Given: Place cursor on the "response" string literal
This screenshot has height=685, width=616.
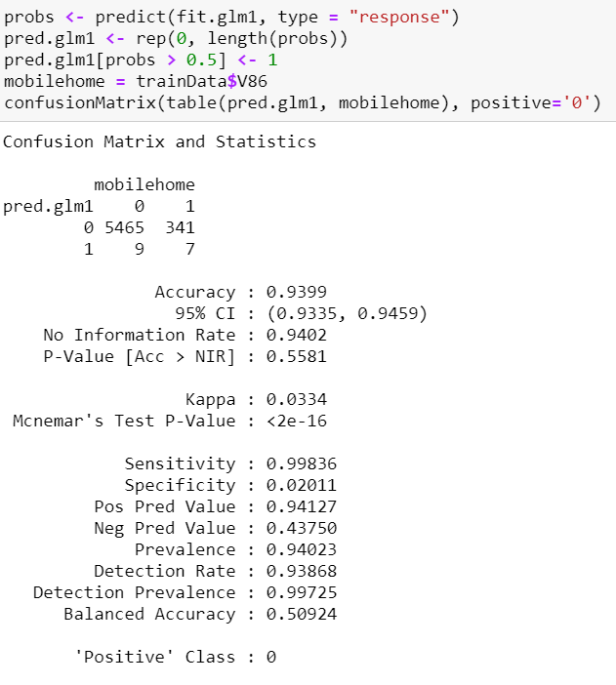Looking at the screenshot, I should [399, 17].
